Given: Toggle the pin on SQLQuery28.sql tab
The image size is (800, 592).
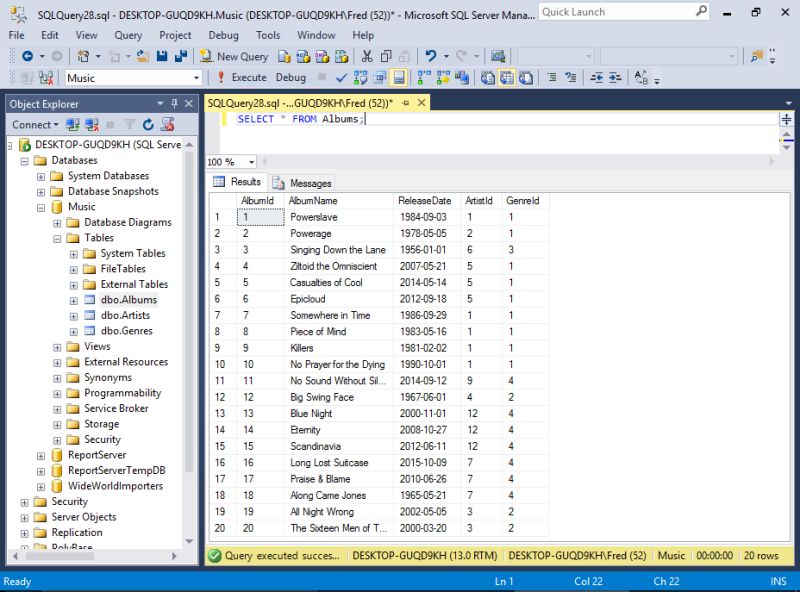Looking at the screenshot, I should click(406, 103).
